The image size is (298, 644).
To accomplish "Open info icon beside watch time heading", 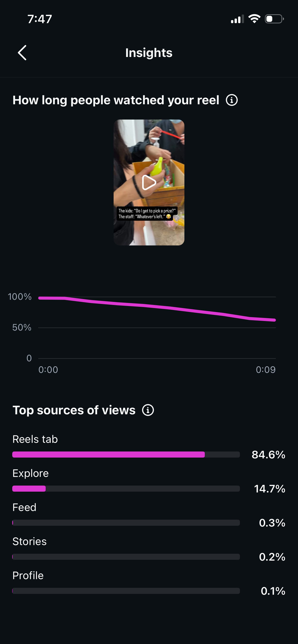I will [x=232, y=100].
